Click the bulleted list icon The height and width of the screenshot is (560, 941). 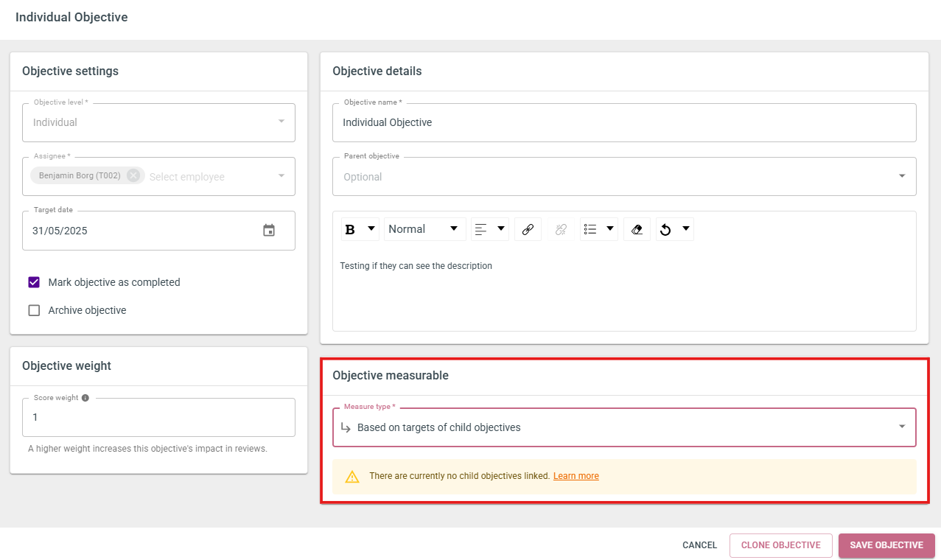[x=590, y=229]
